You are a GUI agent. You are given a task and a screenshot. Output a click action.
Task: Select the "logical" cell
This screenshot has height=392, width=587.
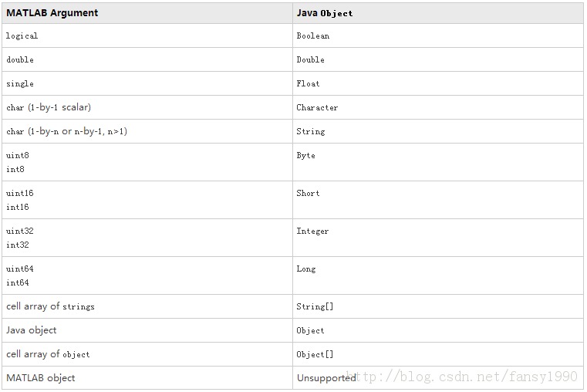coord(22,35)
